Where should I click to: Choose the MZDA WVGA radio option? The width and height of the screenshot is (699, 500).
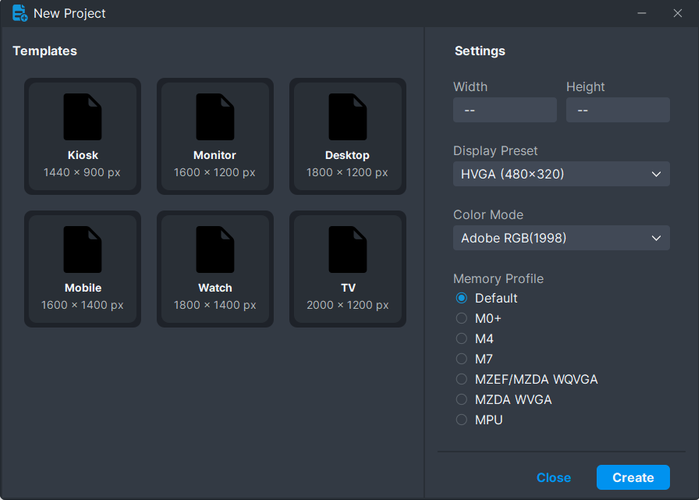tap(462, 400)
